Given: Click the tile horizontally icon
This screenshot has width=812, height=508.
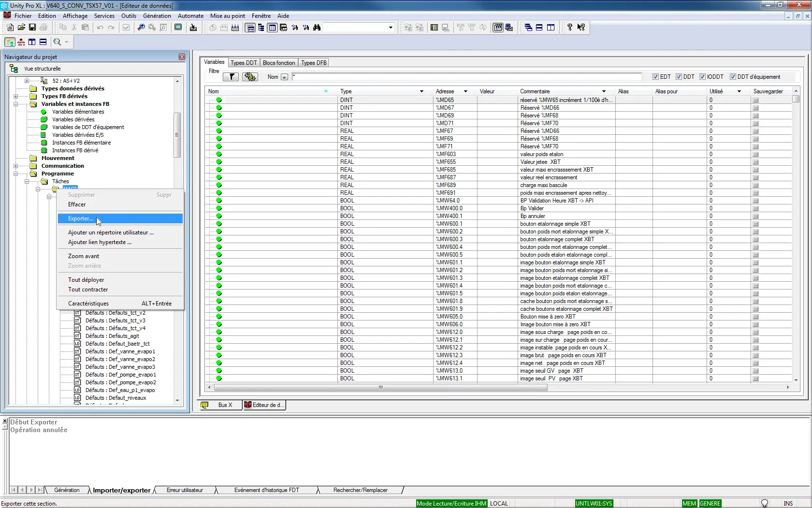Looking at the screenshot, I should [x=539, y=28].
